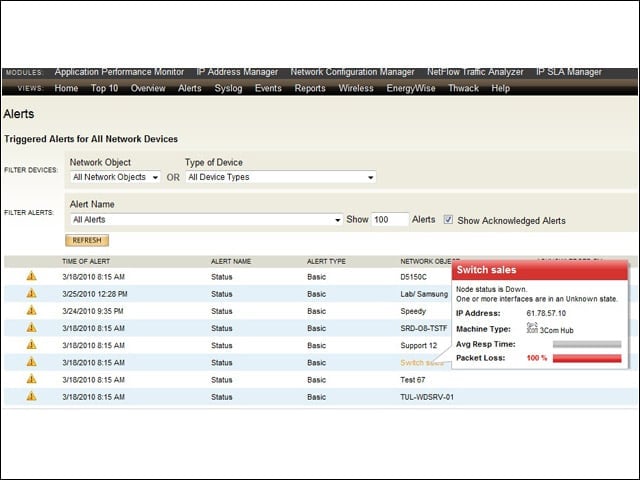Open the Lab/ Samsung network object link

424,294
